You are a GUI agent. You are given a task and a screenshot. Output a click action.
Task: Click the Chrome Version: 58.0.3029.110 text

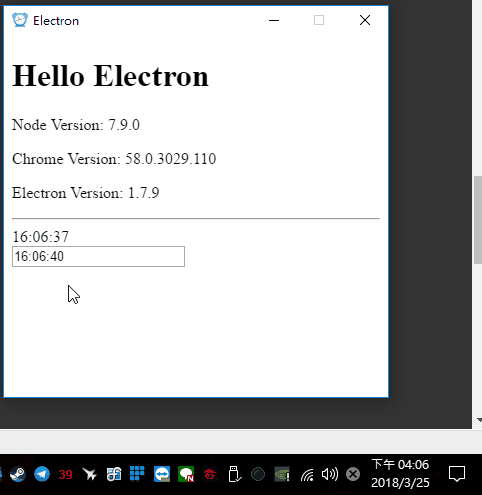(x=114, y=159)
